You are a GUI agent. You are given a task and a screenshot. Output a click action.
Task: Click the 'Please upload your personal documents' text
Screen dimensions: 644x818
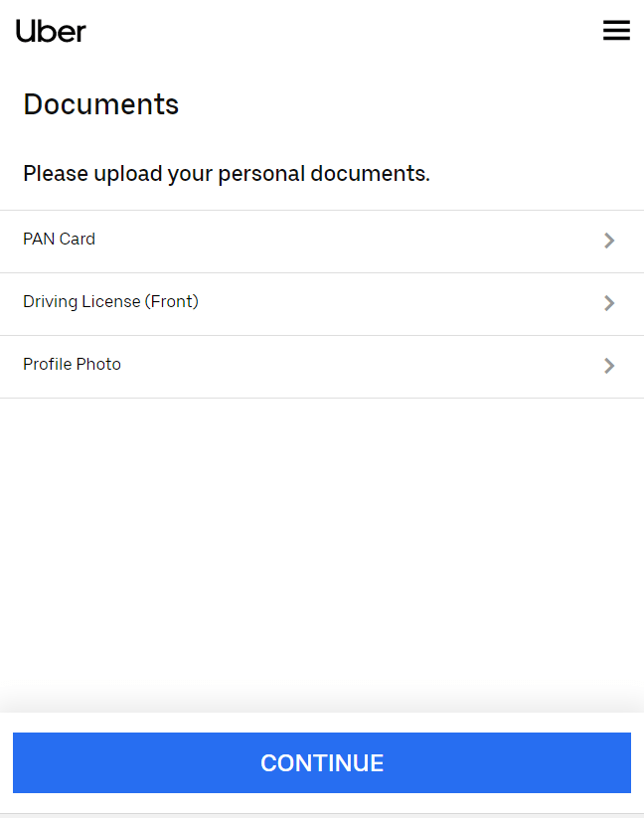coord(227,174)
